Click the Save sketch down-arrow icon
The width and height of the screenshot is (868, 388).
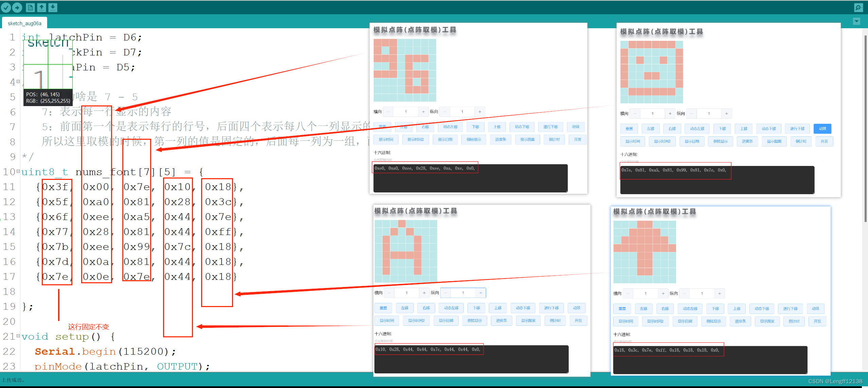tap(53, 7)
